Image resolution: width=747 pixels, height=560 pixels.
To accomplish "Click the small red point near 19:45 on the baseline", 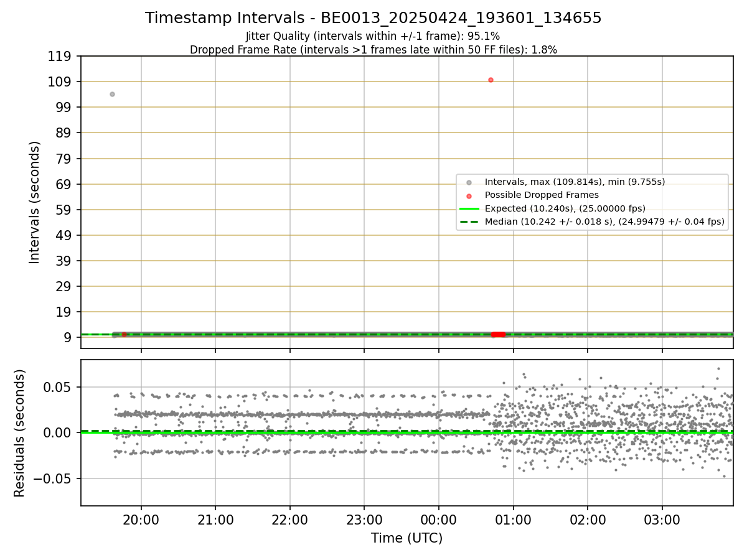I will [x=124, y=335].
